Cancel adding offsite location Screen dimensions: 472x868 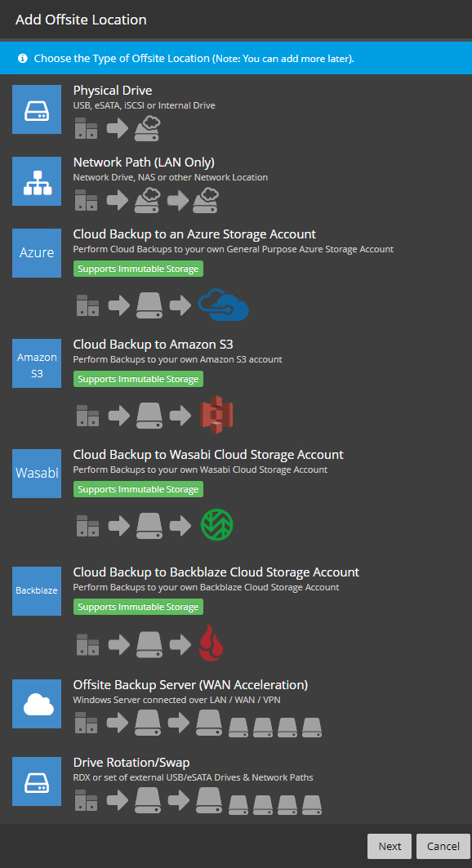[x=443, y=846]
